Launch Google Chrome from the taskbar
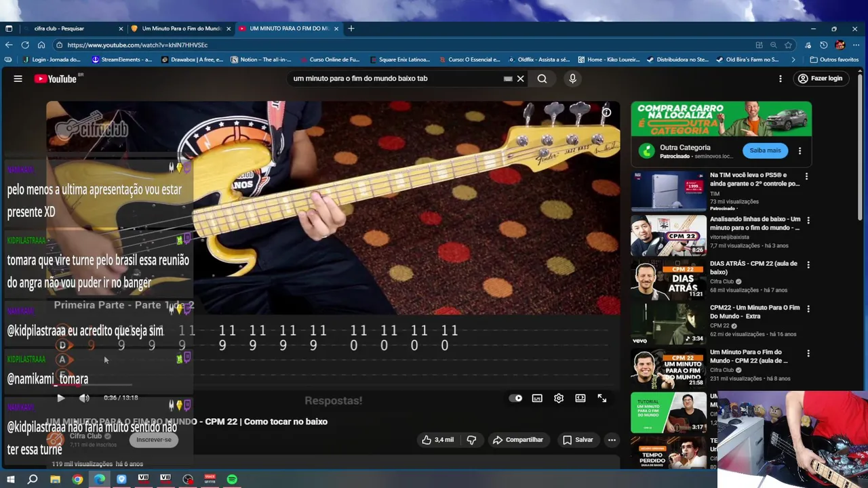The height and width of the screenshot is (488, 868). [77, 479]
